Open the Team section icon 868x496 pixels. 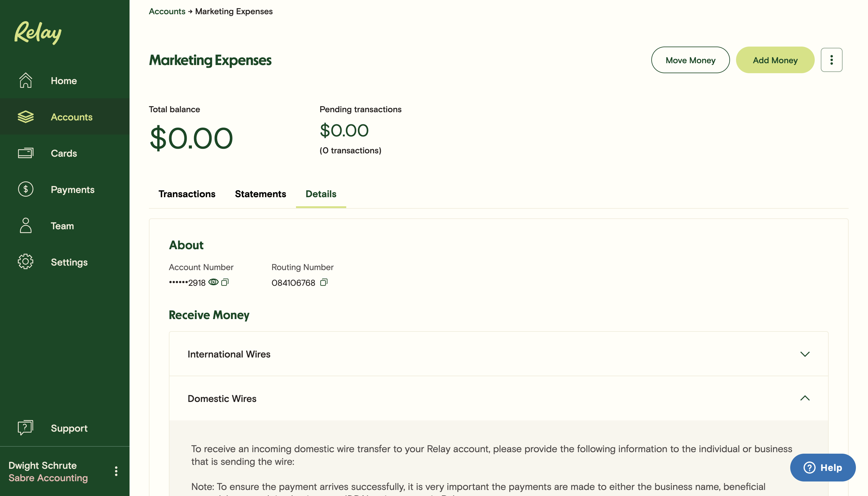[x=26, y=226]
